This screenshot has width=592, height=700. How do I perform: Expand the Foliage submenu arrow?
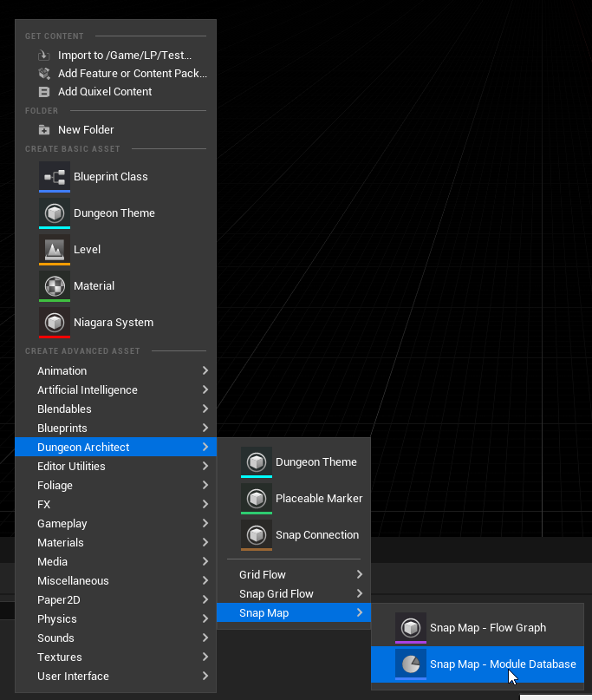[x=205, y=485]
